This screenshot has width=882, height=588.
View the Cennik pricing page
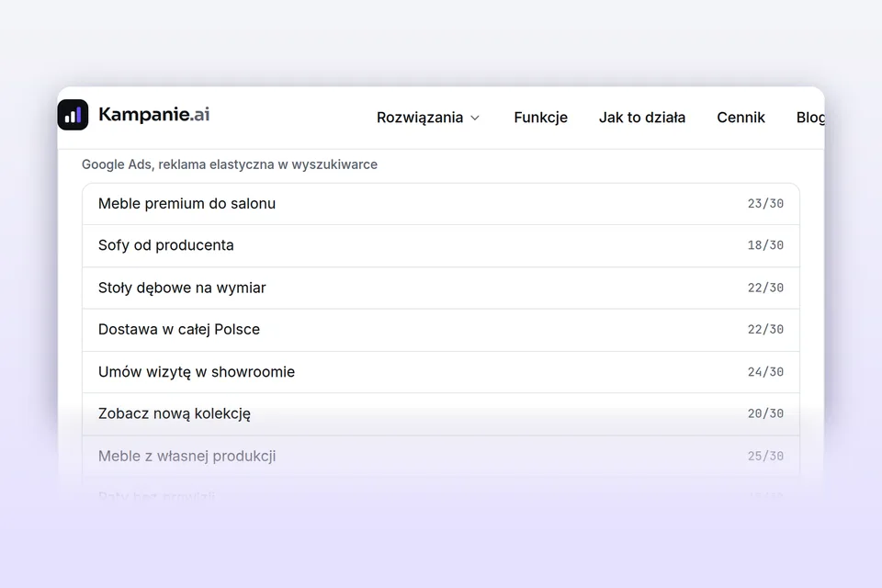(x=741, y=118)
